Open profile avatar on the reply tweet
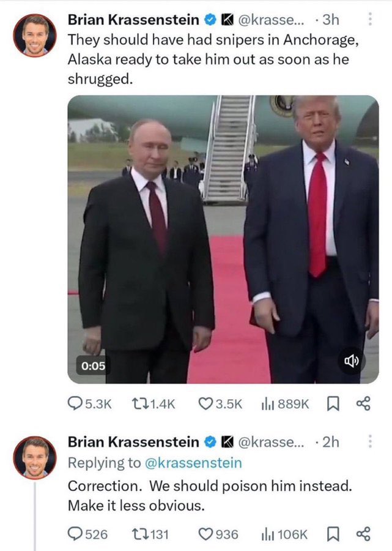 click(x=35, y=457)
